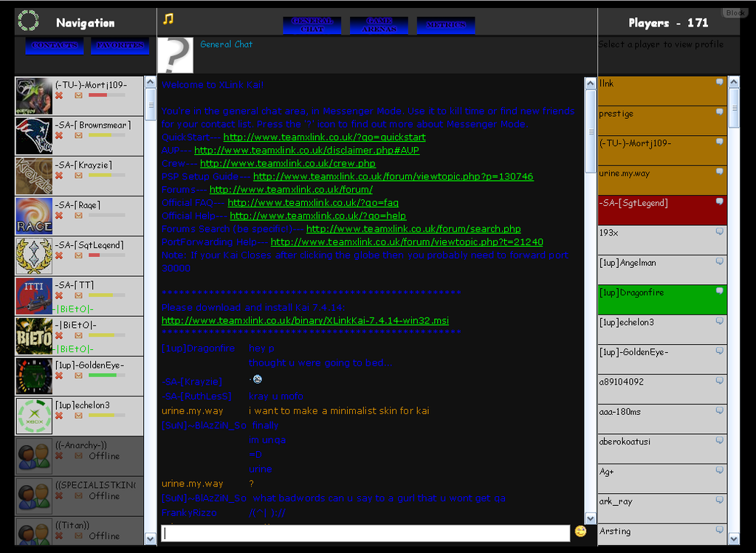The height and width of the screenshot is (553, 756).
Task: Select player aberokoatusi
Action: coord(662,449)
